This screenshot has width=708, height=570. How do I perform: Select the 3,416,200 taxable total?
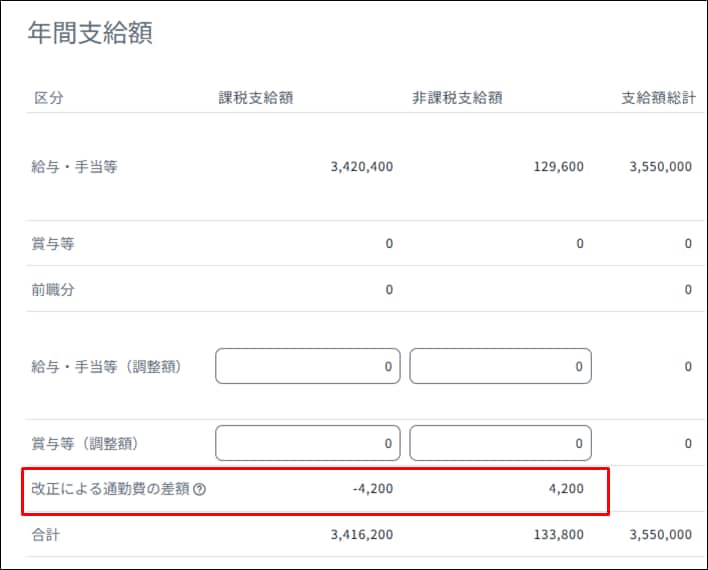(x=361, y=535)
